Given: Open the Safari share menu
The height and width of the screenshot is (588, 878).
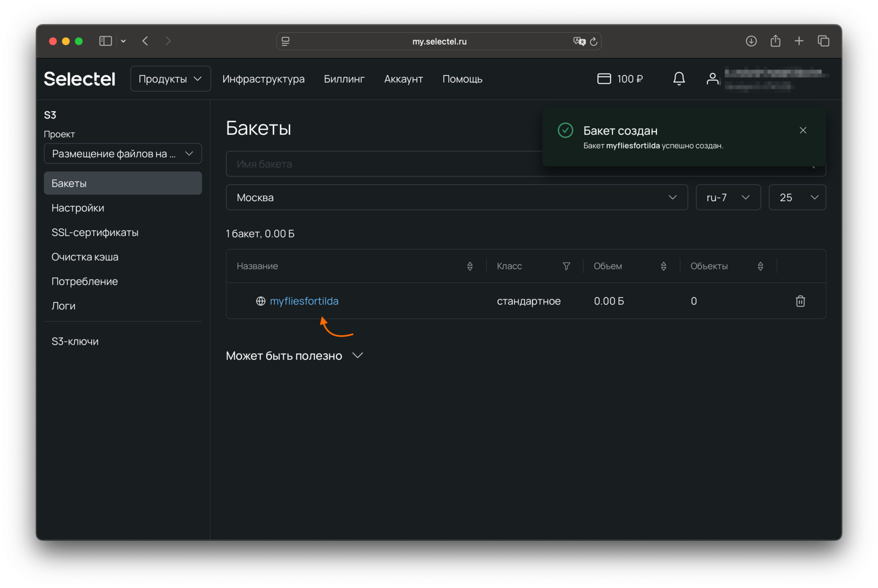Looking at the screenshot, I should tap(776, 41).
